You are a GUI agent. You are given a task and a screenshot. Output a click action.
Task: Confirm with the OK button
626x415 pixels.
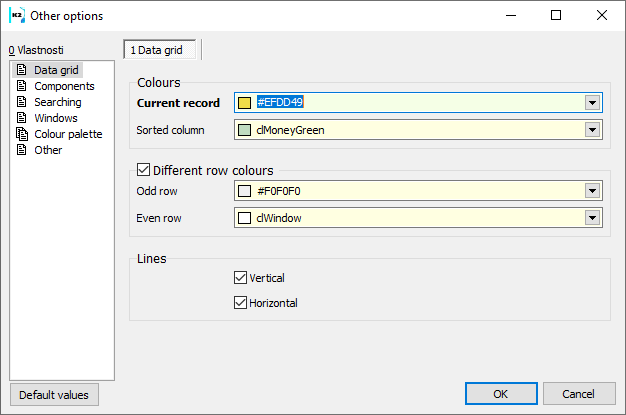[x=501, y=394]
